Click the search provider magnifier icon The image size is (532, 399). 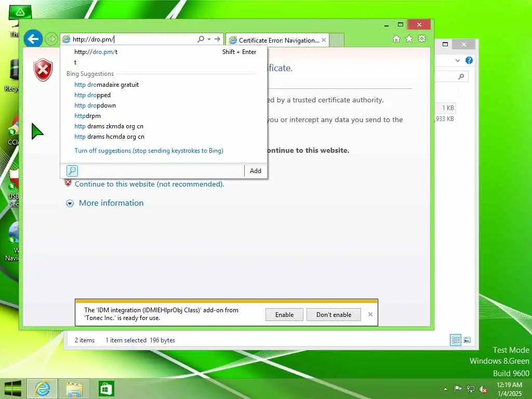pyautogui.click(x=72, y=170)
